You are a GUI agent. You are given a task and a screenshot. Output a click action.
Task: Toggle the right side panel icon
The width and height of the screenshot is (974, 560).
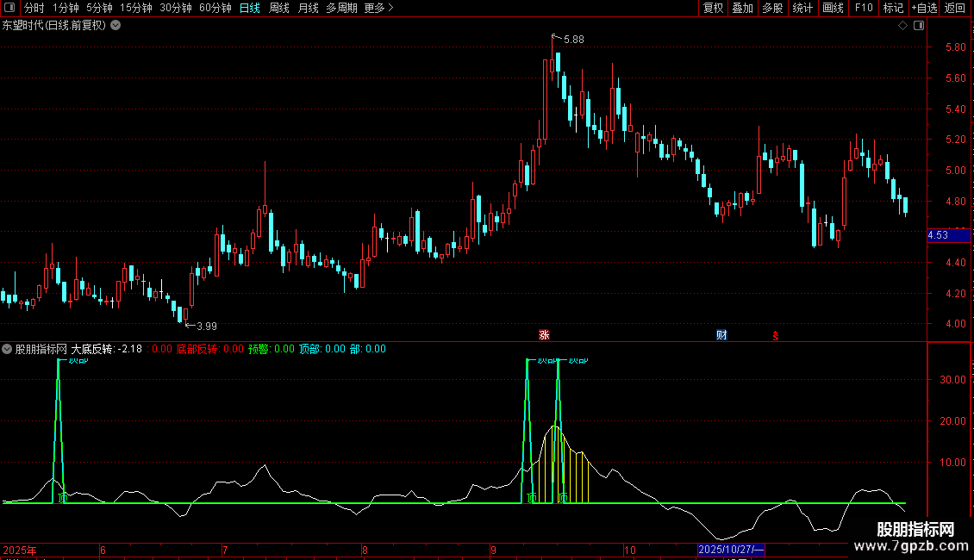[919, 26]
